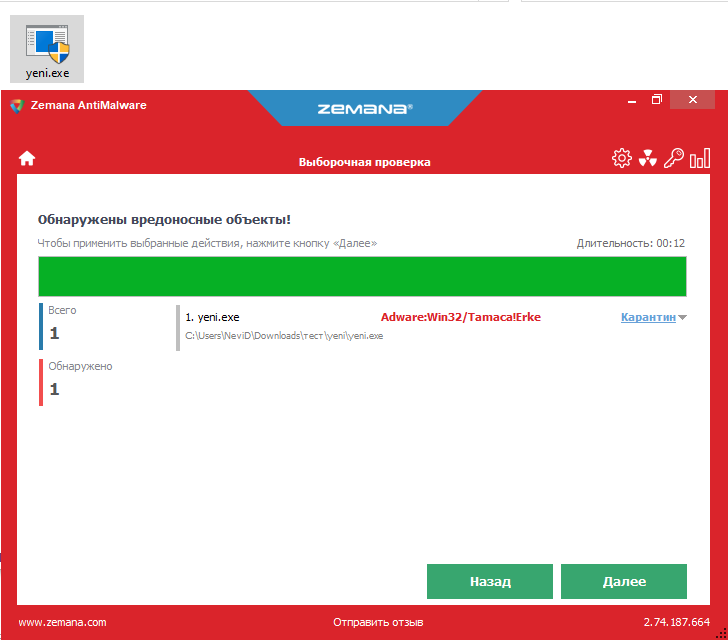Image resolution: width=728 pixels, height=640 pixels.
Task: Open the www.zemana.com link
Action: (63, 622)
